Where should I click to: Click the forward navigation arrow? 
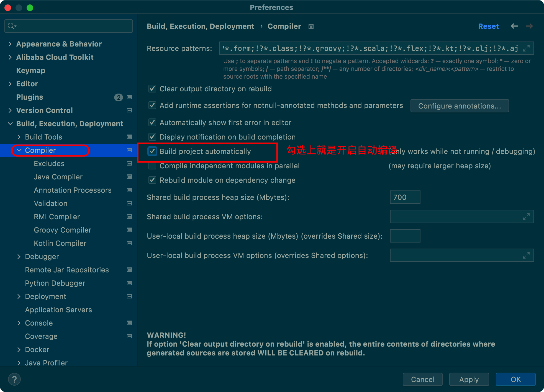529,26
